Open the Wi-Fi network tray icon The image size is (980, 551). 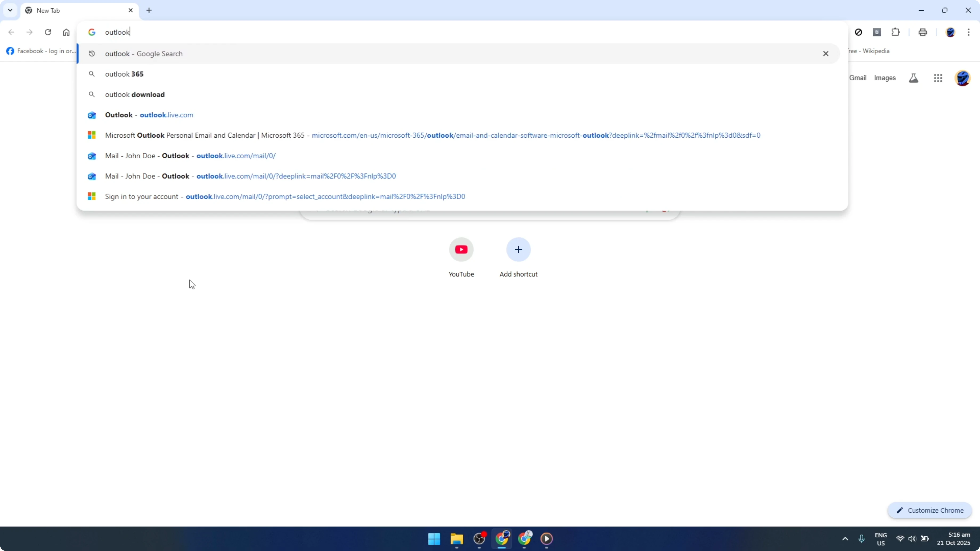[x=900, y=539]
